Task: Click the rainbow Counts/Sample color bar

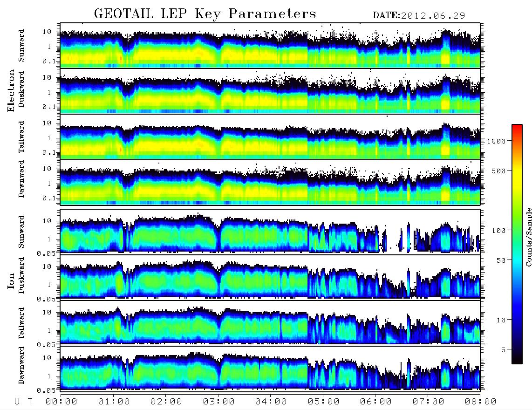Action: pos(517,244)
